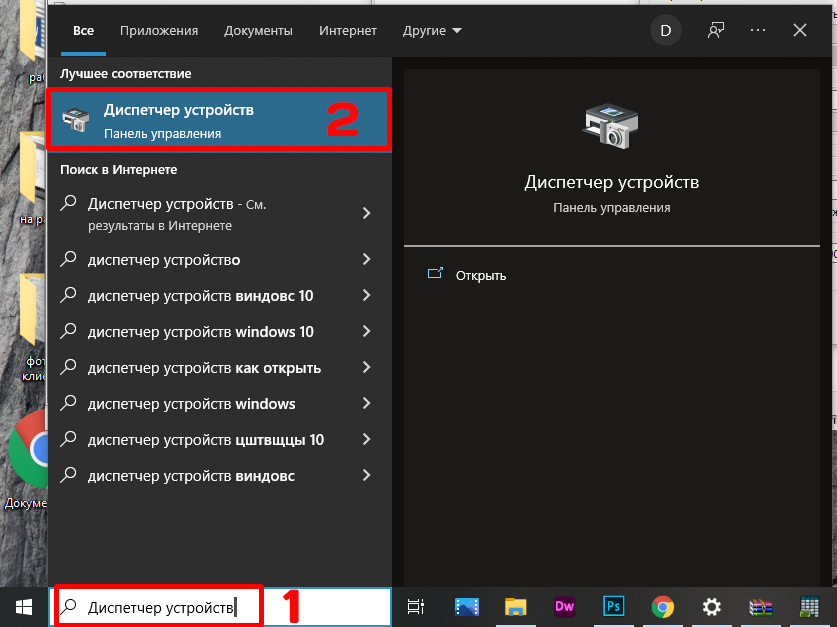The width and height of the screenshot is (837, 627).
Task: Expand arrow for "диспетчер устройство" suggestion
Action: 366,260
